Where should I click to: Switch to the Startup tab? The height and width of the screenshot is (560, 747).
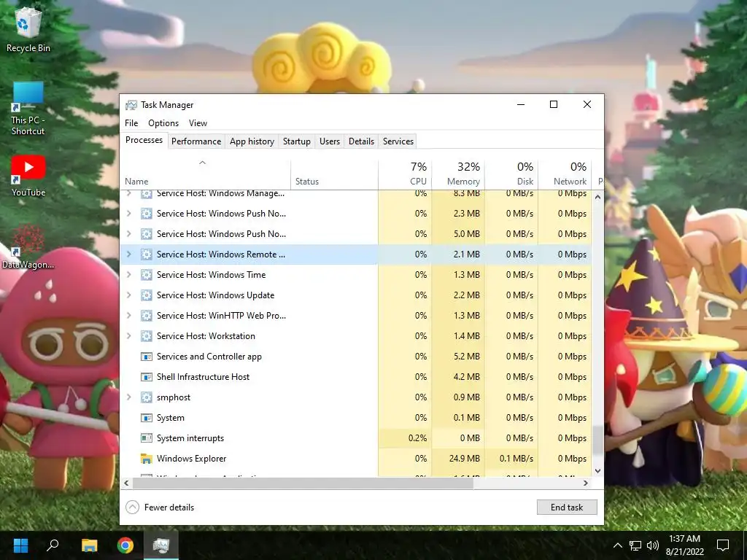tap(296, 141)
